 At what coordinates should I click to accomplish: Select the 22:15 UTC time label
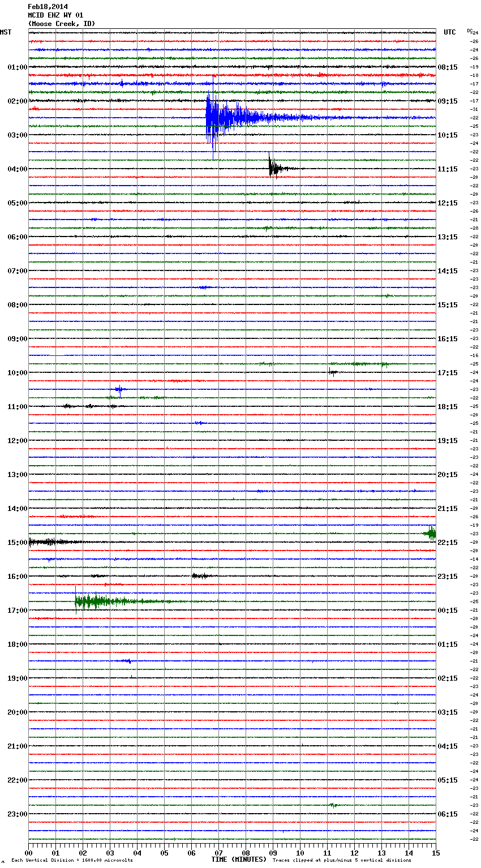coord(448,543)
